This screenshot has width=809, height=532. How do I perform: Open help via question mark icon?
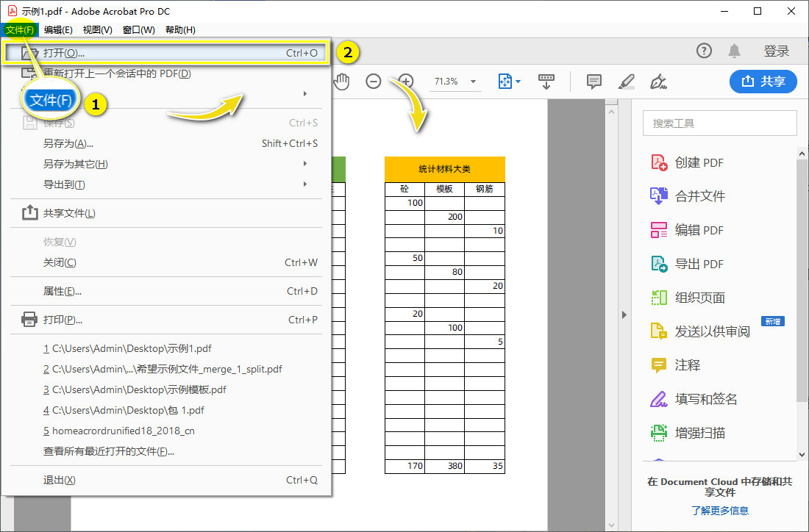pos(704,51)
